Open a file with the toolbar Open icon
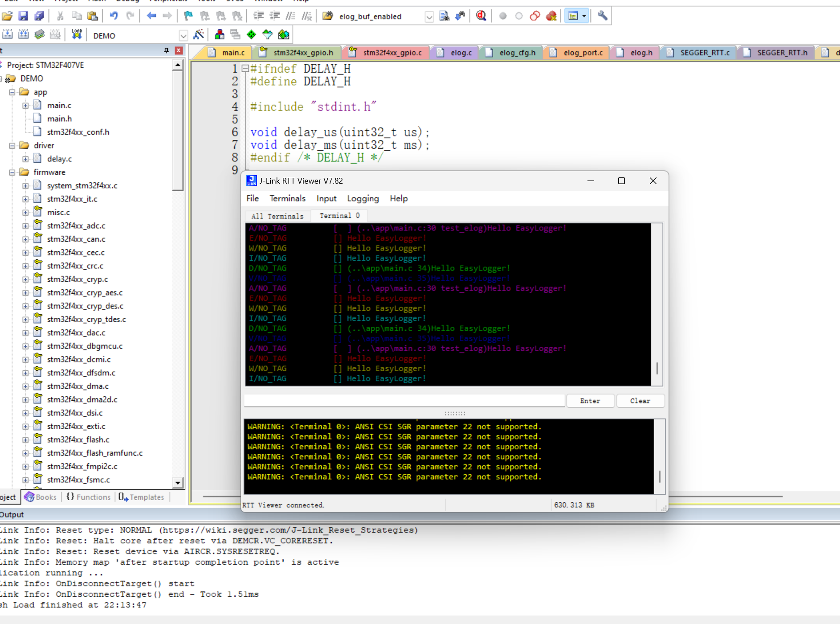Image resolution: width=840 pixels, height=624 pixels. coord(7,16)
